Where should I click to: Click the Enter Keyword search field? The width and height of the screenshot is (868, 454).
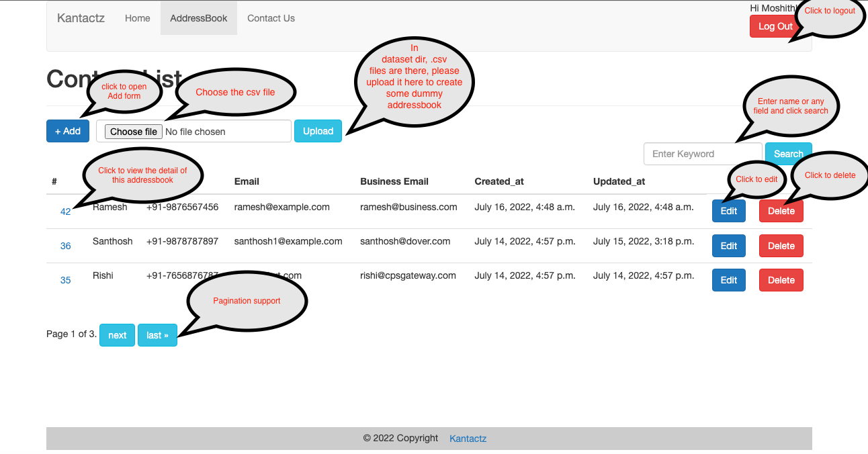(x=701, y=153)
